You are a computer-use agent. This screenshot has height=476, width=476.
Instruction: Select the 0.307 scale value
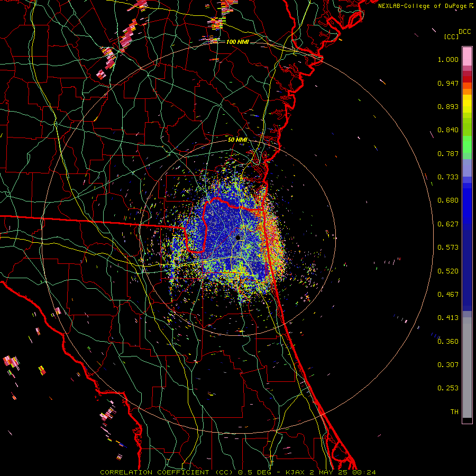tap(448, 365)
